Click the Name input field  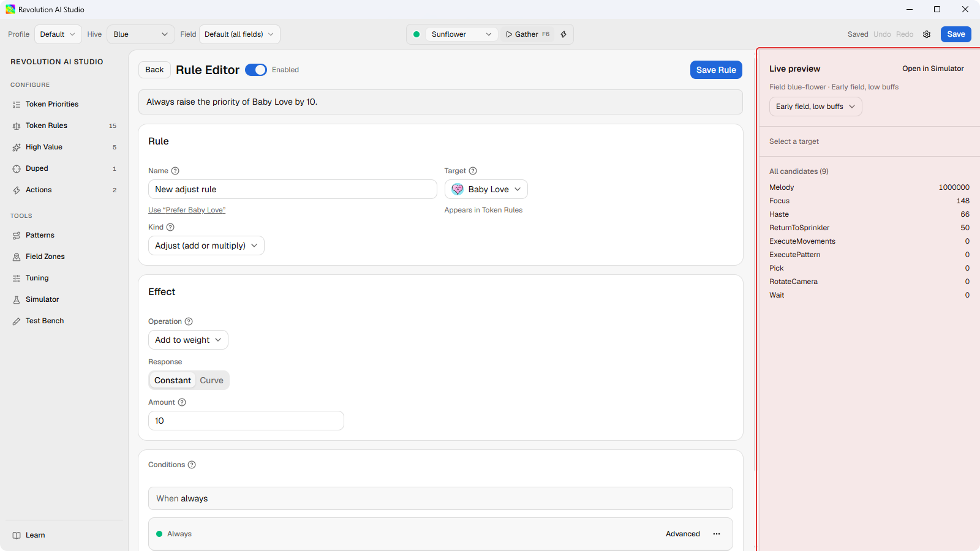click(x=293, y=189)
